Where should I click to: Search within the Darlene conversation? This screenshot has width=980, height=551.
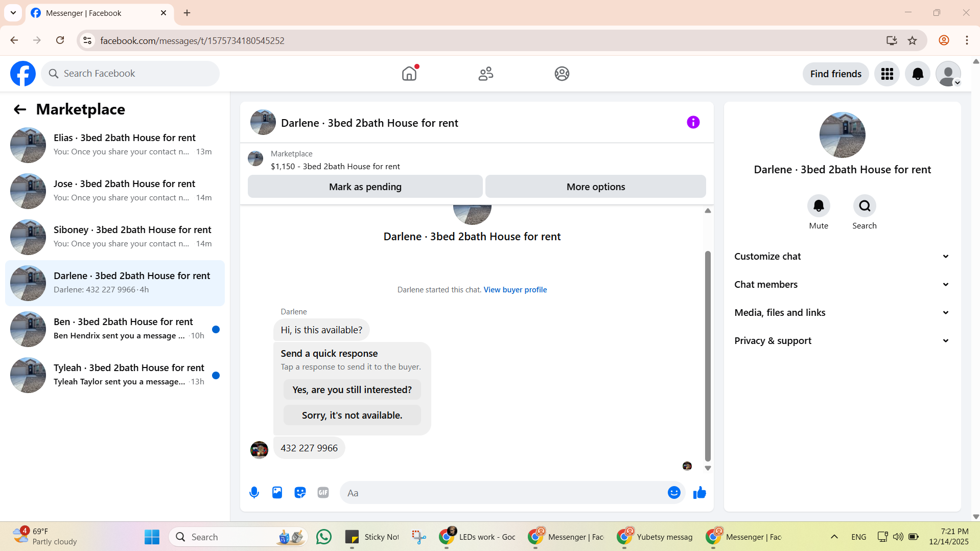[x=865, y=206]
